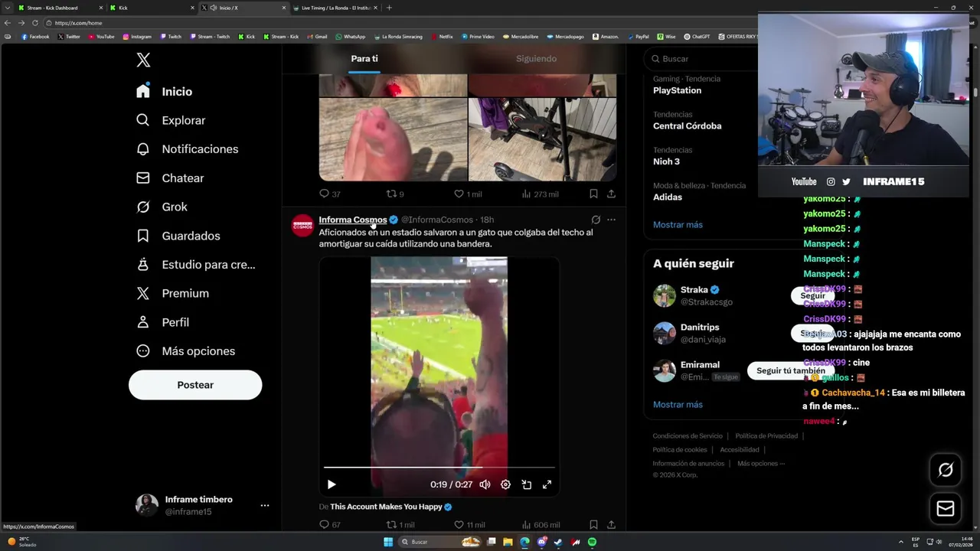Open Chatear messages in the sidebar
The width and height of the screenshot is (980, 551).
tap(170, 178)
